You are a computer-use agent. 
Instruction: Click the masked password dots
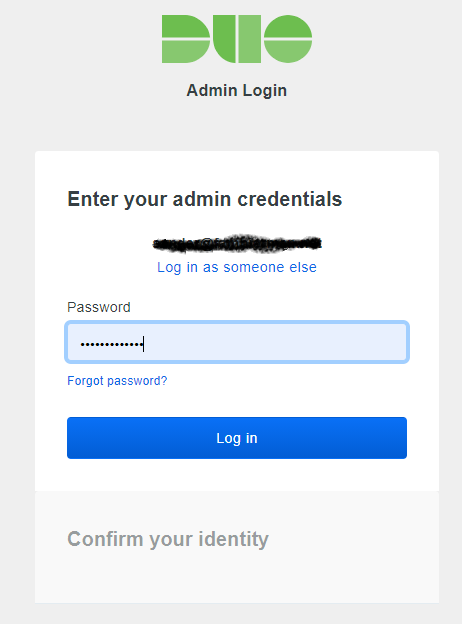point(111,344)
